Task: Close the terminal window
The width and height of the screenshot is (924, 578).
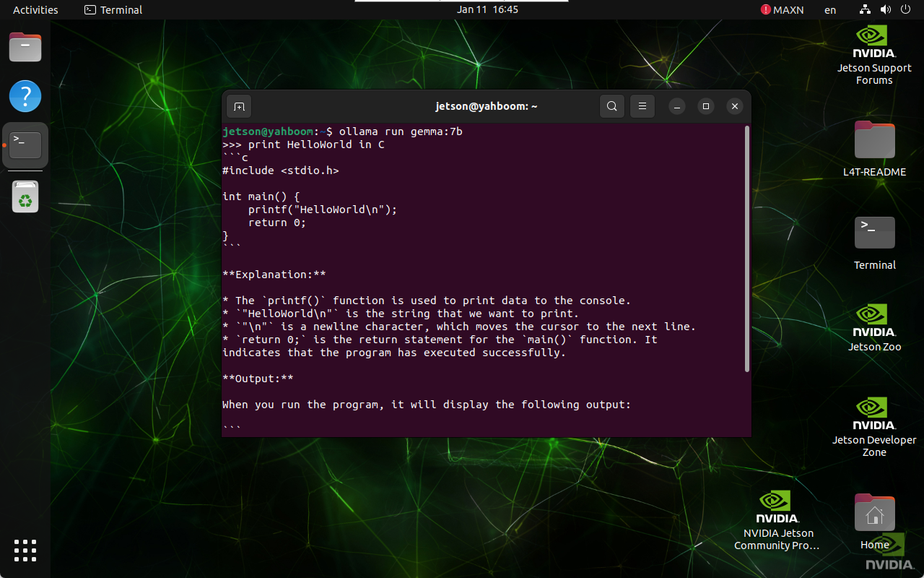Action: 734,106
